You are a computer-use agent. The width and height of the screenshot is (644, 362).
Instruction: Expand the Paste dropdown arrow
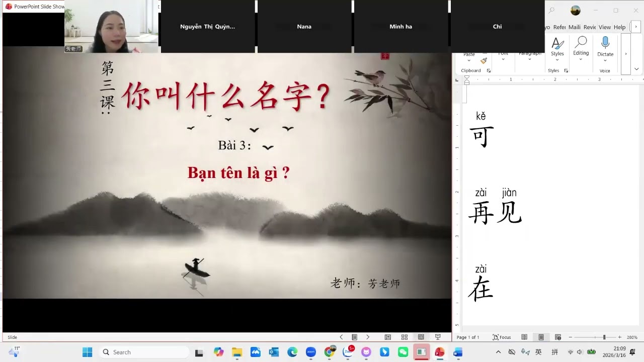[x=469, y=60]
